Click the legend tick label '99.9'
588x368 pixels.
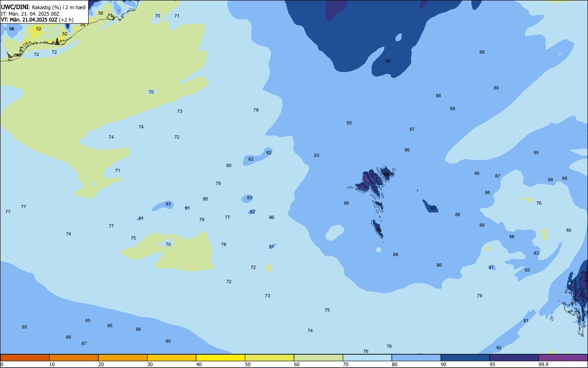click(543, 364)
